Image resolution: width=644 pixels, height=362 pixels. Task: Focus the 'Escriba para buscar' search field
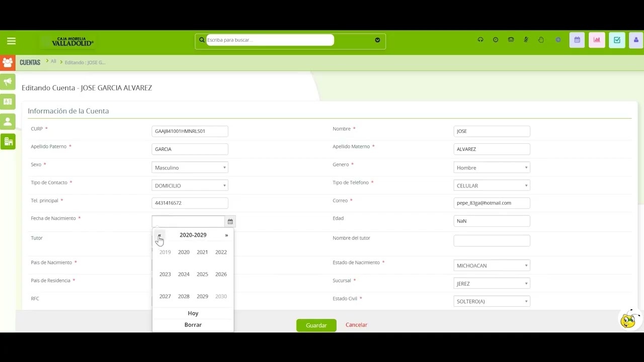click(x=270, y=40)
